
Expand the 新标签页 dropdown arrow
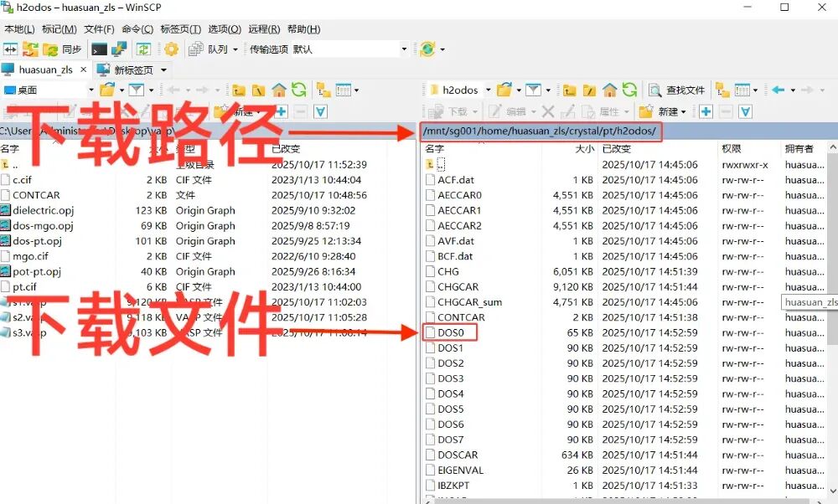(164, 69)
